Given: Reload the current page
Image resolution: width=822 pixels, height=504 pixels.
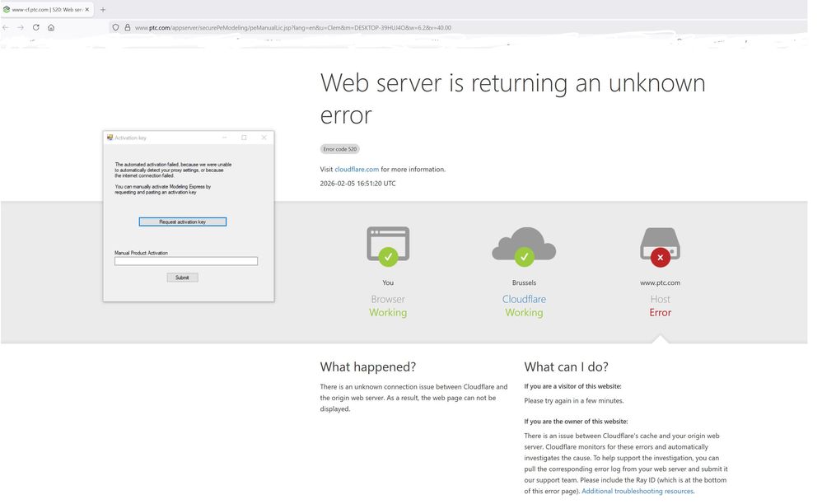Looking at the screenshot, I should click(36, 27).
